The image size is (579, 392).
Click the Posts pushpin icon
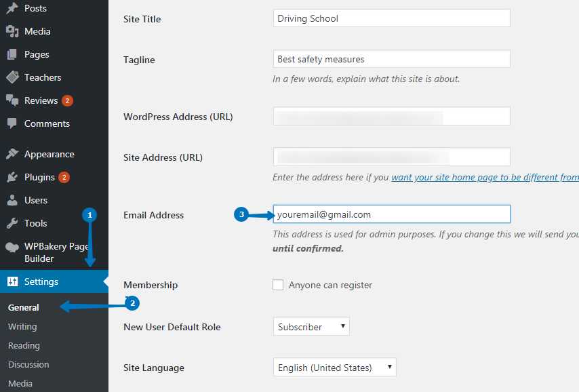click(x=12, y=8)
